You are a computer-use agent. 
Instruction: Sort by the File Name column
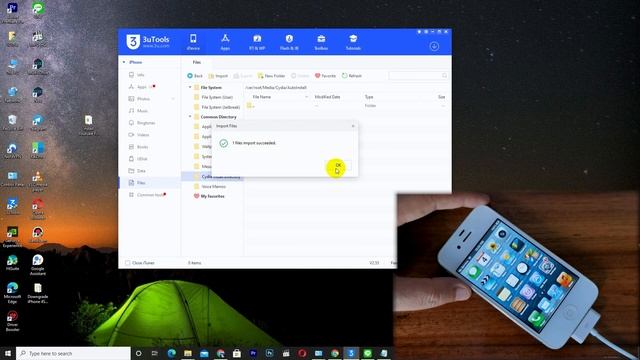[x=262, y=97]
